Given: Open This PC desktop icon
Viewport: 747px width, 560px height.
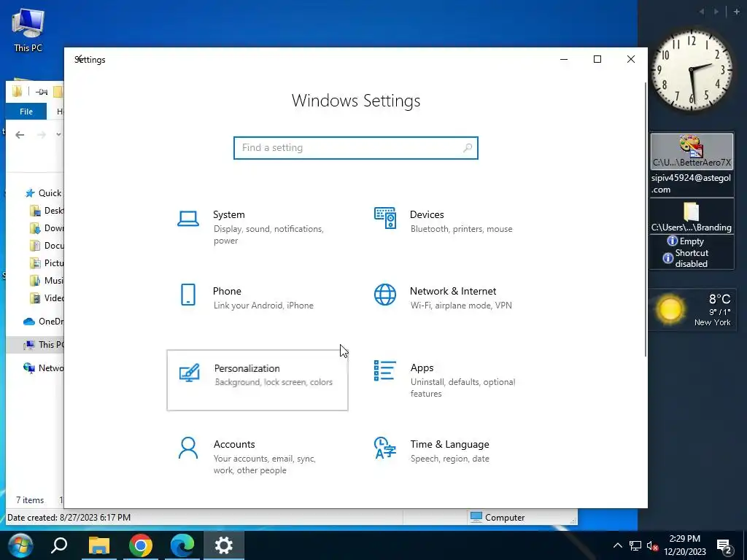Looking at the screenshot, I should coord(28,29).
